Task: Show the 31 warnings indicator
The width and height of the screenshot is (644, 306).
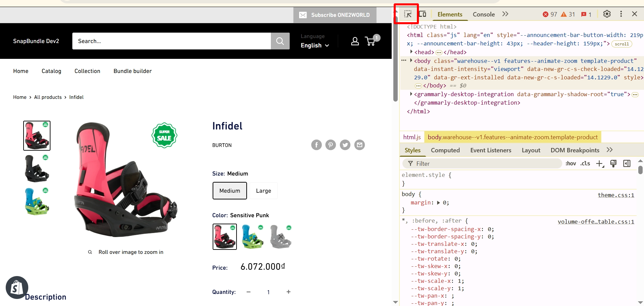Action: point(568,14)
